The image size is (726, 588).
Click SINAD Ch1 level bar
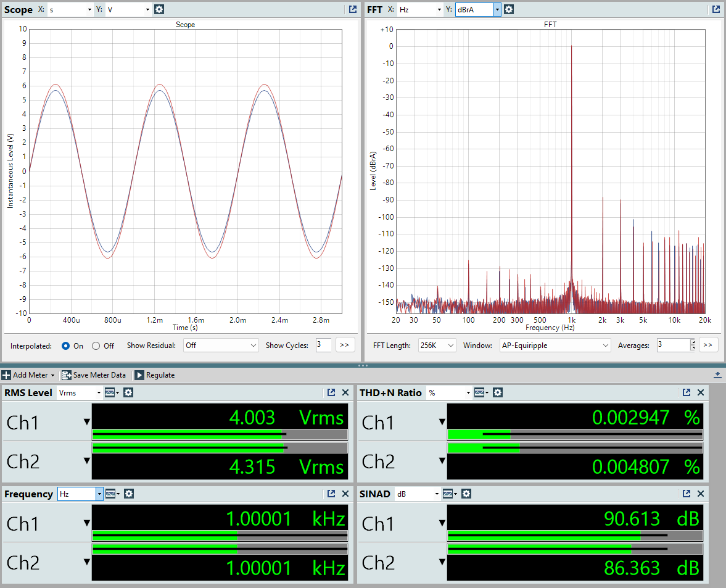coord(575,536)
